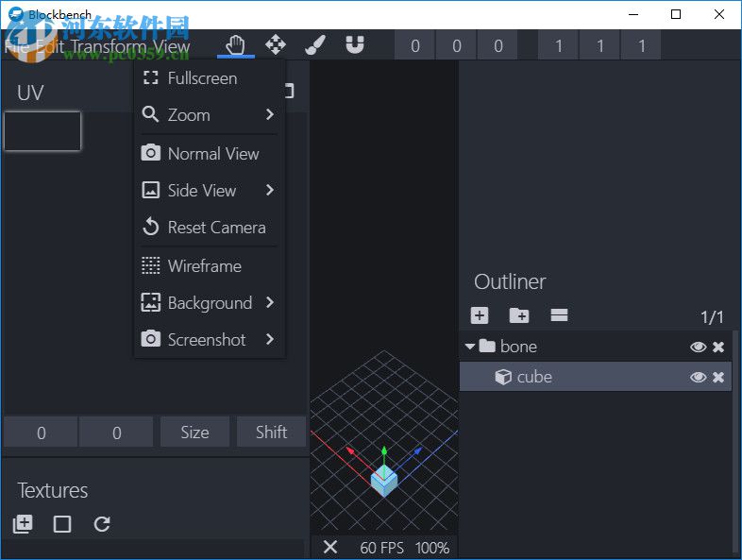This screenshot has width=742, height=560.
Task: Click the Wireframe grid icon
Action: pos(150,265)
